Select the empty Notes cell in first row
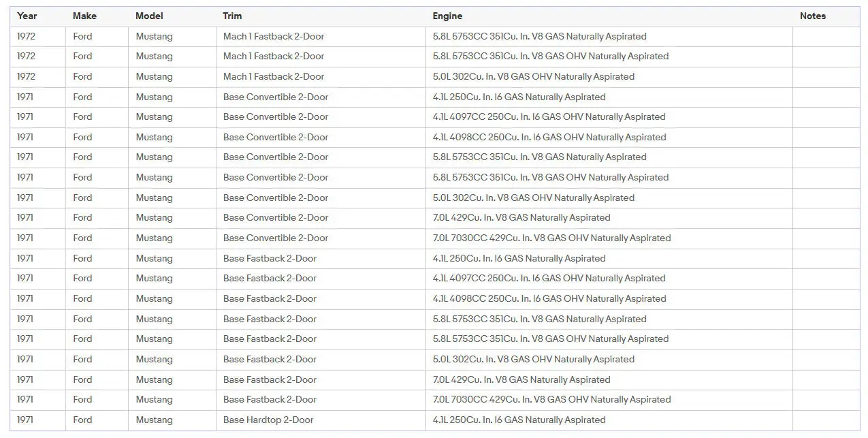868x438 pixels. point(826,37)
